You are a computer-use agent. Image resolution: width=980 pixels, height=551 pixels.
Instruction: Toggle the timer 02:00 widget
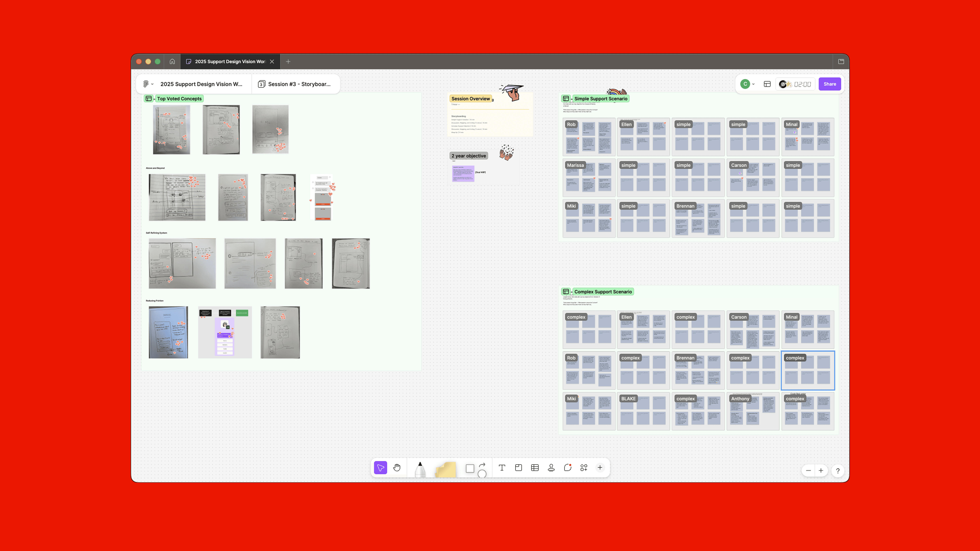pyautogui.click(x=802, y=84)
